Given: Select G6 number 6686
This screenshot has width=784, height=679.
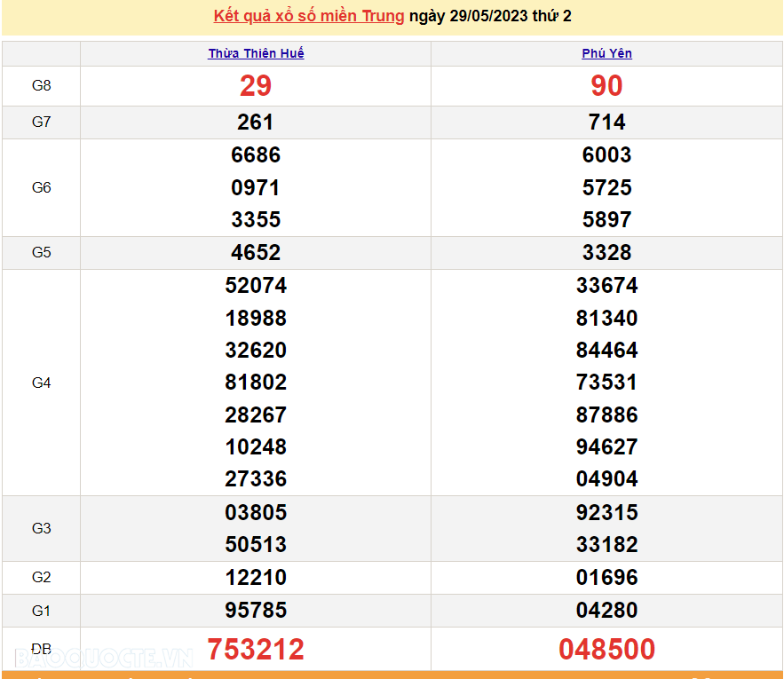Looking at the screenshot, I should [x=255, y=155].
